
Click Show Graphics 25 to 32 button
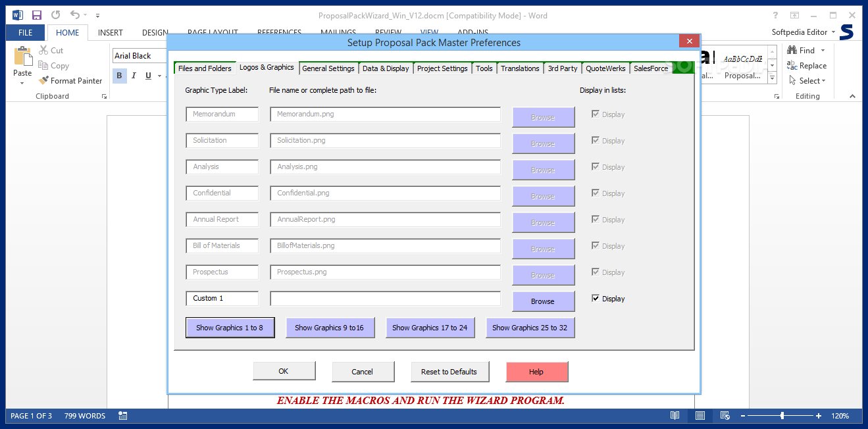point(530,328)
